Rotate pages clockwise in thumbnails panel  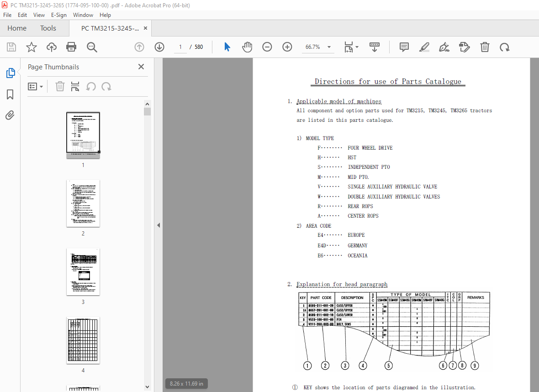tap(106, 86)
